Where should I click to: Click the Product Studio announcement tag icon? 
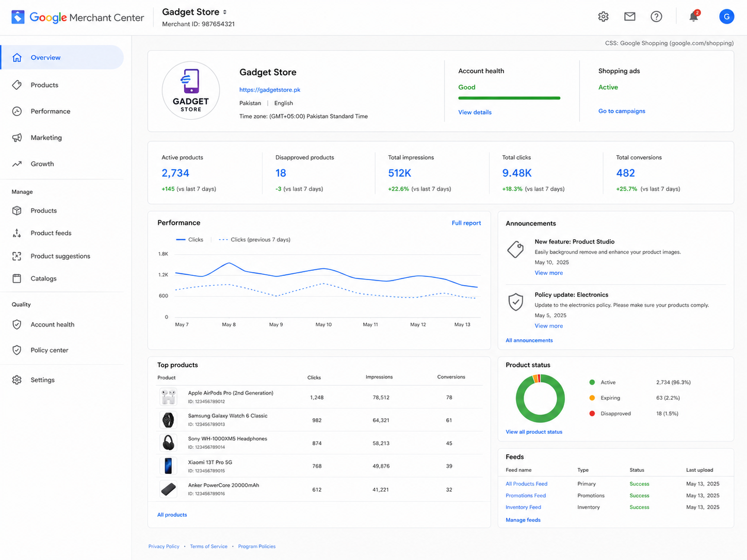pyautogui.click(x=515, y=250)
